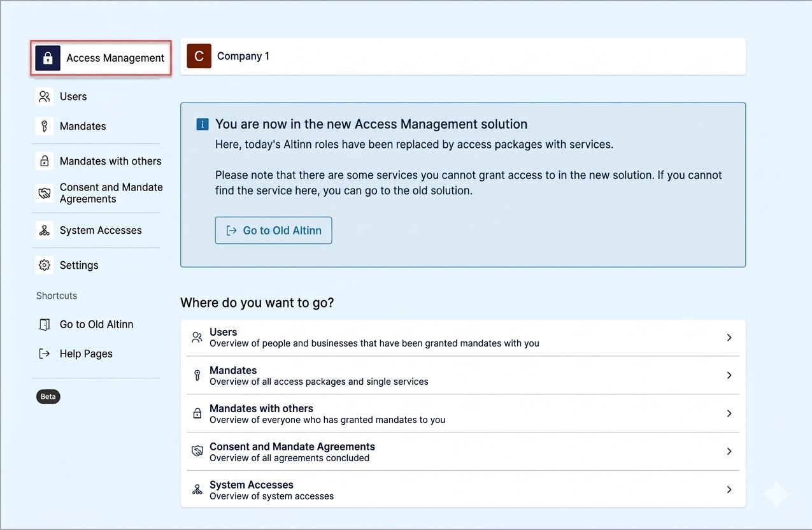
Task: Open Mandates with others in the sidebar menu
Action: [x=110, y=161]
